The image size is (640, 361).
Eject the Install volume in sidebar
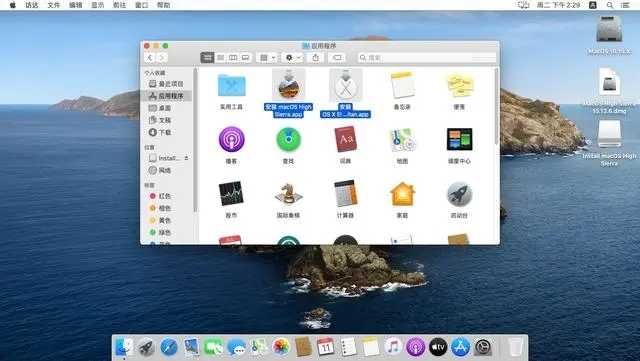(x=187, y=158)
